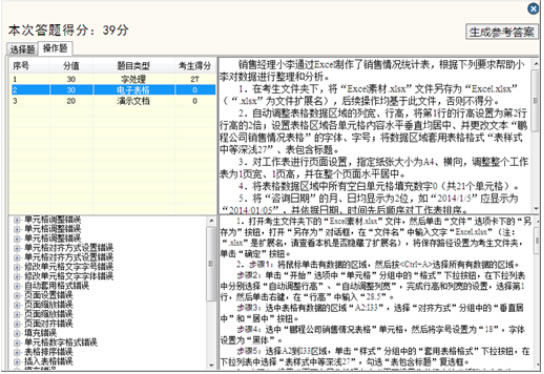The image size is (544, 374).
Task: Click the 题目类型 column header
Action: coord(134,66)
